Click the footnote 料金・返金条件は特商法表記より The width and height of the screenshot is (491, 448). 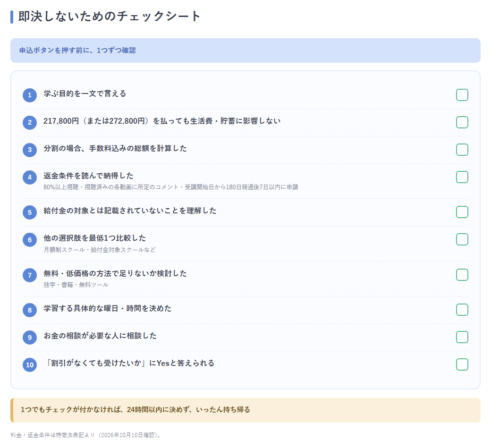pos(86,435)
